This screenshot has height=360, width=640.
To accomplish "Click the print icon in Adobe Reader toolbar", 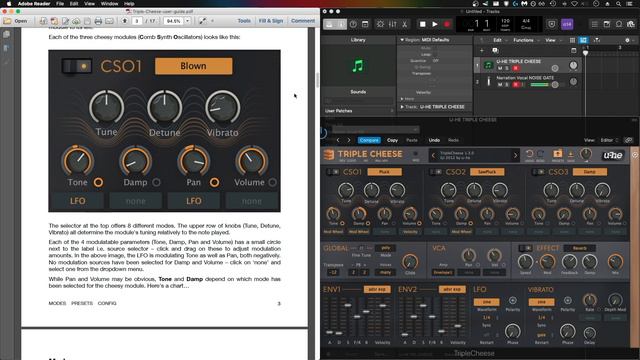I will pos(98,21).
